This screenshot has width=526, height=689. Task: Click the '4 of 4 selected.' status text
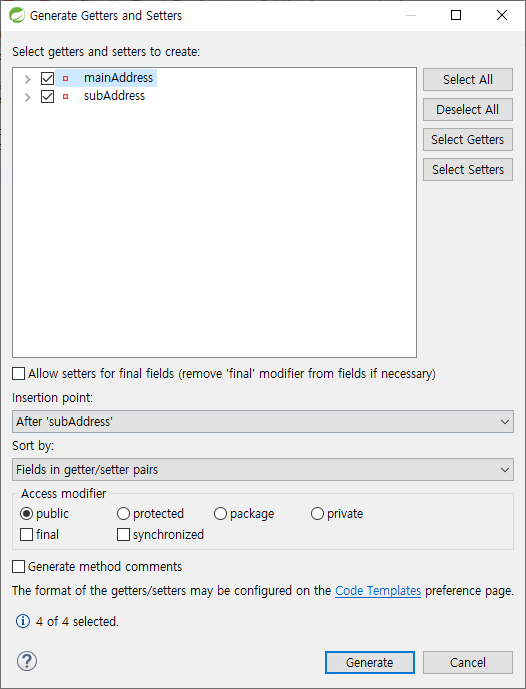[77, 621]
